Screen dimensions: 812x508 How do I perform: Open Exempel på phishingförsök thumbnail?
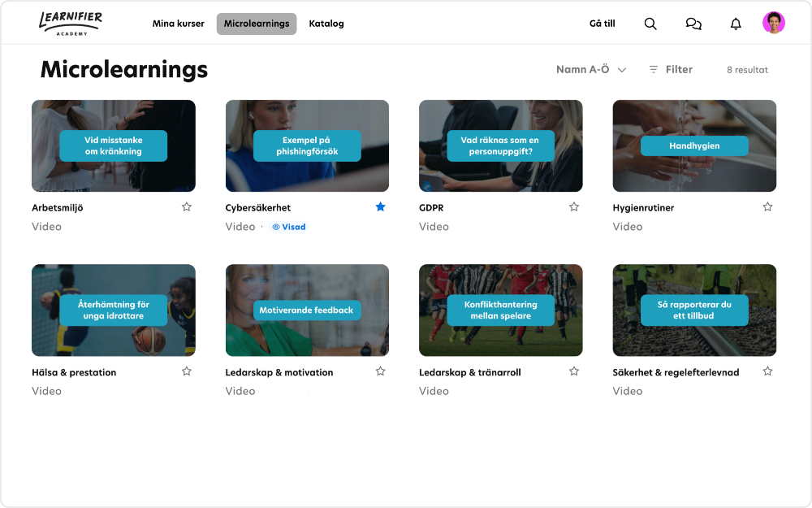(x=307, y=145)
